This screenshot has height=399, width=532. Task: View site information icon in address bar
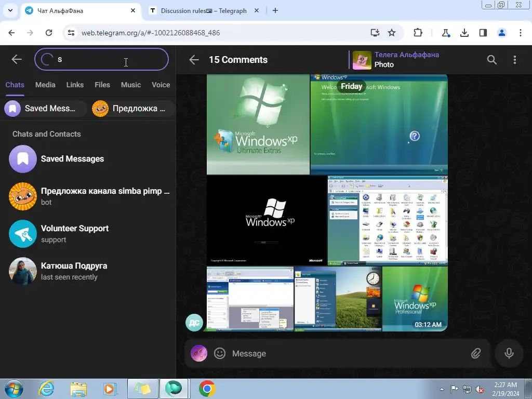click(71, 33)
